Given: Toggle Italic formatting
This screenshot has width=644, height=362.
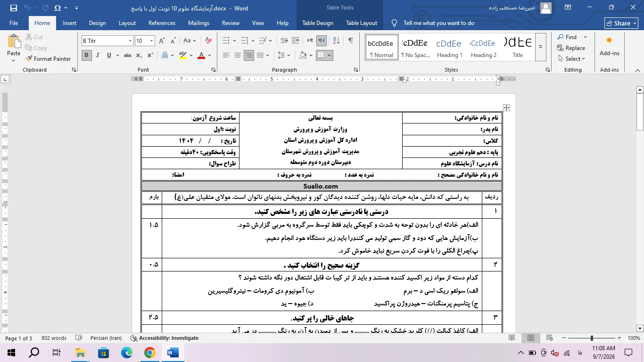Looking at the screenshot, I should point(98,55).
